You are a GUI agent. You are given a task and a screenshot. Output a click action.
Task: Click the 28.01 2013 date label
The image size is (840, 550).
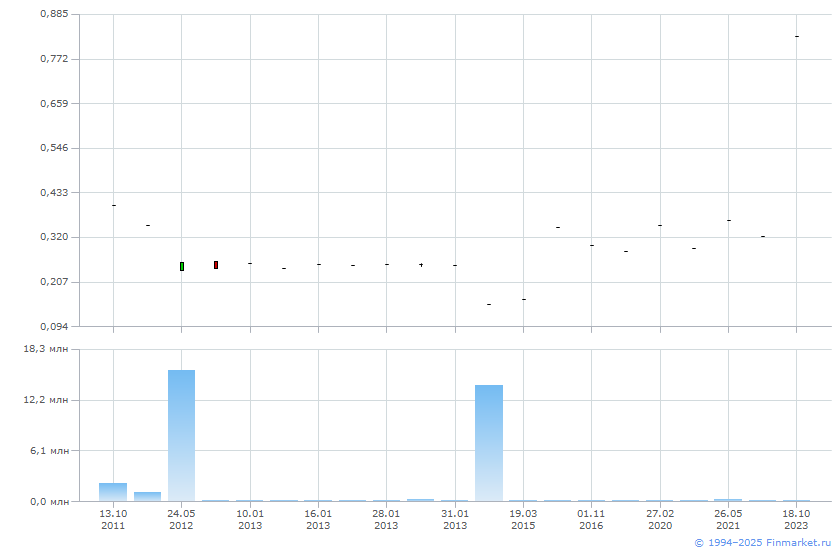(x=386, y=519)
